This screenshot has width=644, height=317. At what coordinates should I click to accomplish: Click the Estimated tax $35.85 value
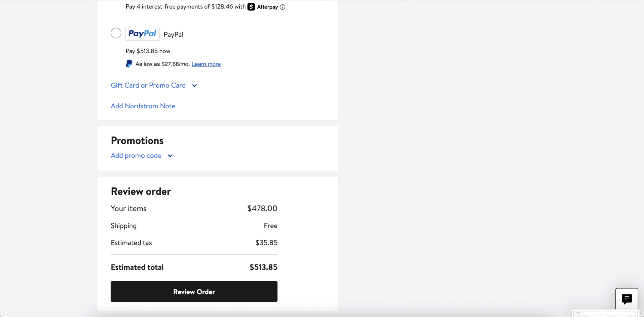[x=266, y=243]
